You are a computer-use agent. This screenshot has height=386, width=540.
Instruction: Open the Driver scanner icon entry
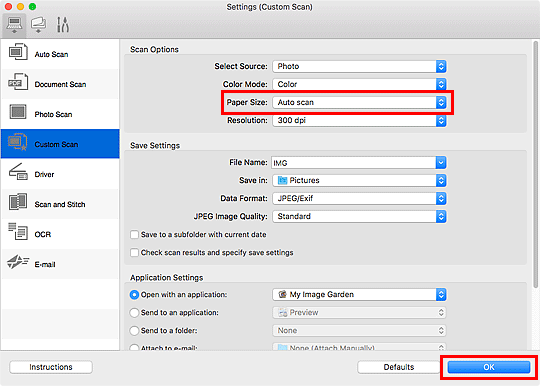tap(18, 172)
